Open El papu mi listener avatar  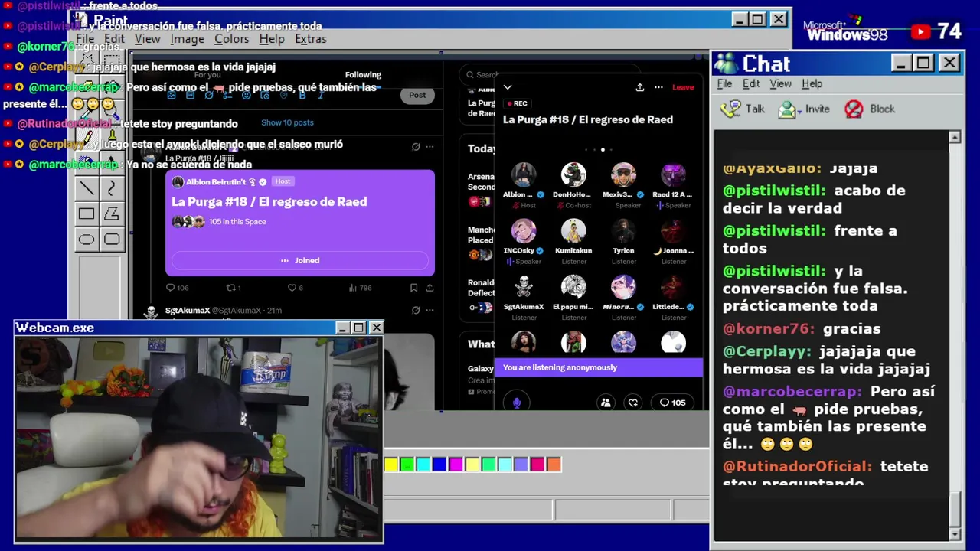573,287
